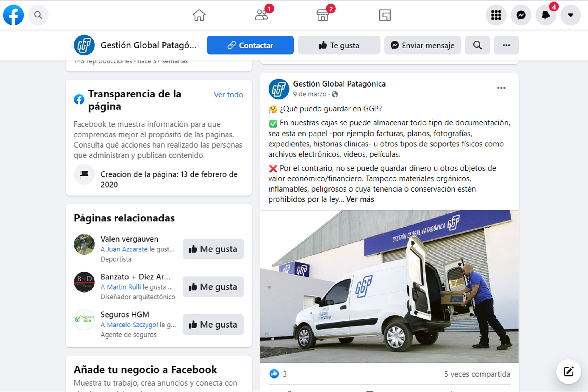588x392 pixels.
Task: Click Enviar mensaje to message the page
Action: pyautogui.click(x=423, y=45)
